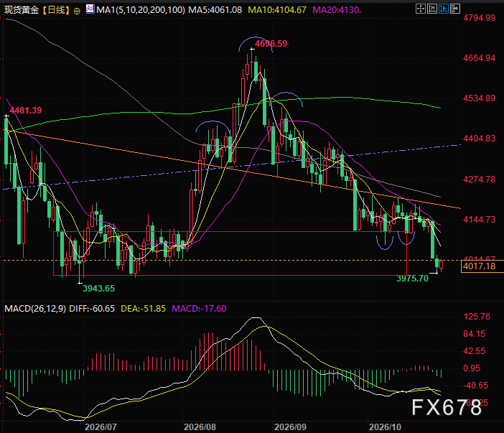Click the 84.15 MACD axis label
504x433 pixels.
[474, 334]
